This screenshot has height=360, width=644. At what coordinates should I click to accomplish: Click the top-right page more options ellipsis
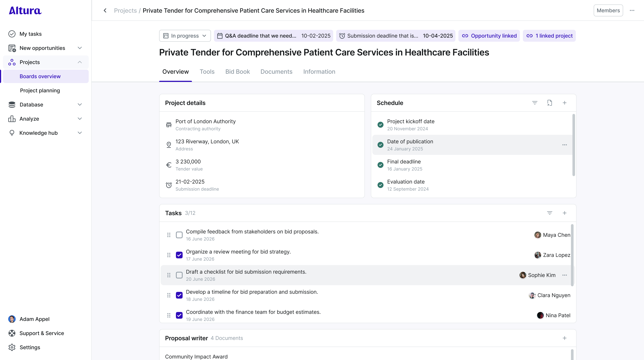(x=632, y=10)
